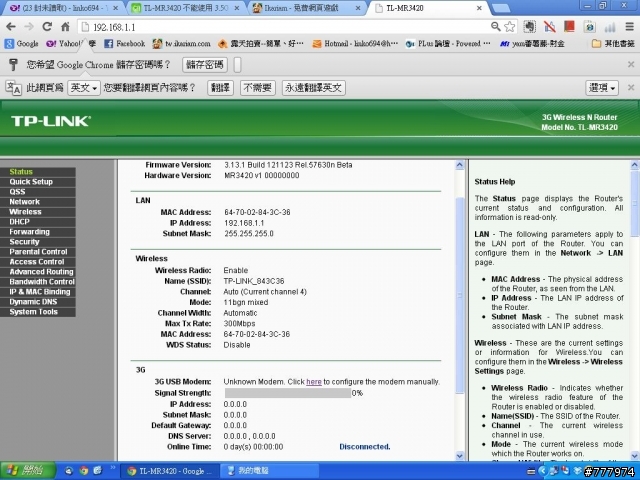Open the Quick Setup menu item
640x480 pixels.
point(38,182)
